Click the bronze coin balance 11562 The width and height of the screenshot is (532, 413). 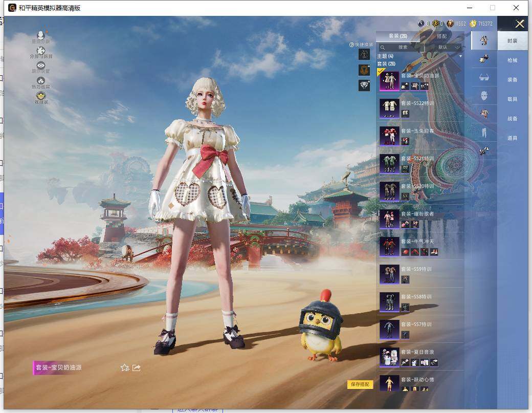coord(456,24)
